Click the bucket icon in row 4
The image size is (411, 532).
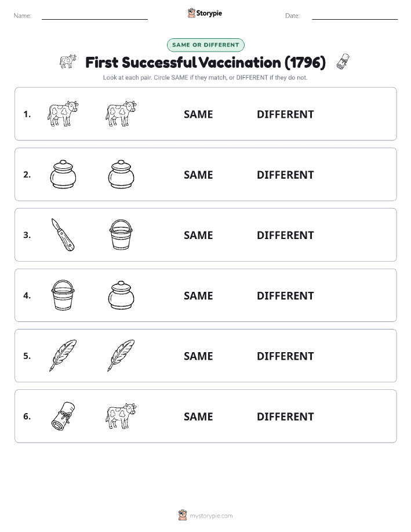tap(63, 295)
